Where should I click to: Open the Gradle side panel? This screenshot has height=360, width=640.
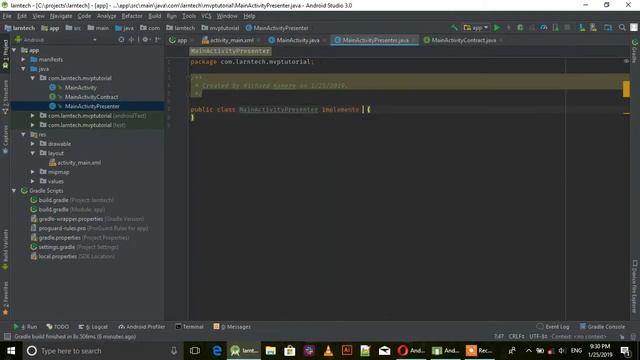[635, 51]
